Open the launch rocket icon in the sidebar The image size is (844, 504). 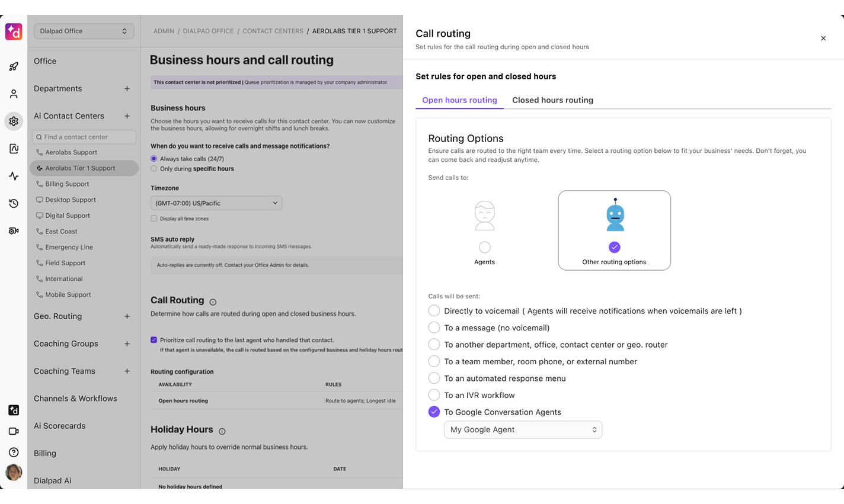point(13,66)
